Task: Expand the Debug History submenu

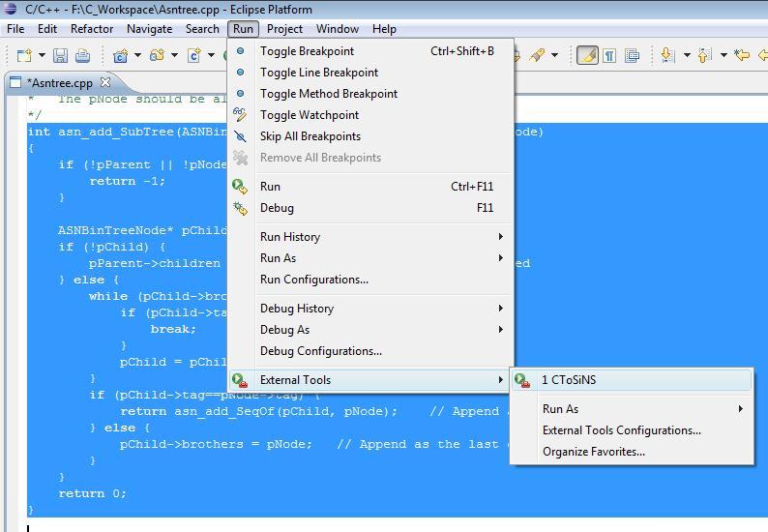Action: [x=370, y=309]
